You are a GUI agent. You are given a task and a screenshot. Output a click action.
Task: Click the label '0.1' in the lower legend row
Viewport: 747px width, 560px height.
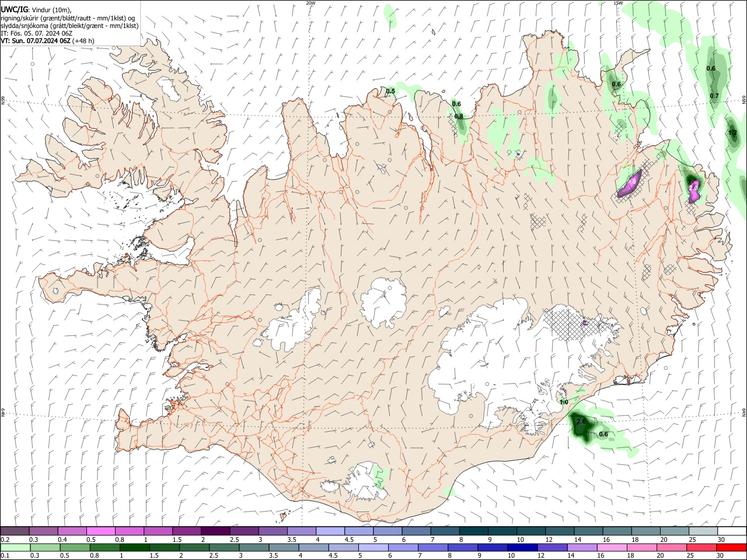pyautogui.click(x=5, y=555)
